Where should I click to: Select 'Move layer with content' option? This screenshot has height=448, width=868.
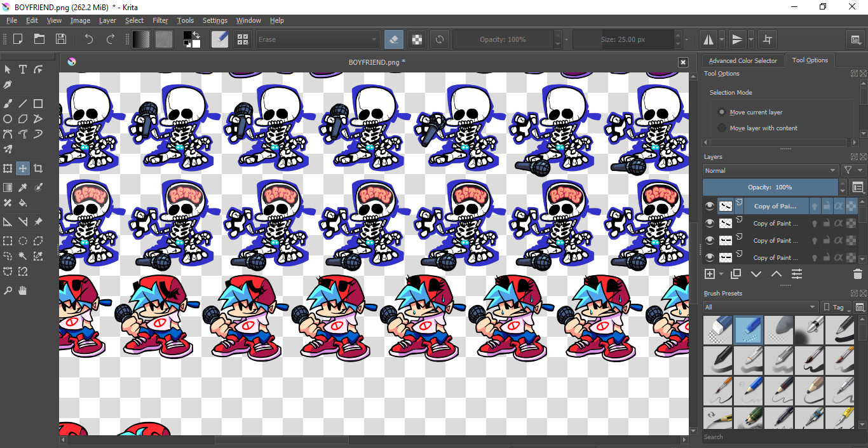pos(722,128)
